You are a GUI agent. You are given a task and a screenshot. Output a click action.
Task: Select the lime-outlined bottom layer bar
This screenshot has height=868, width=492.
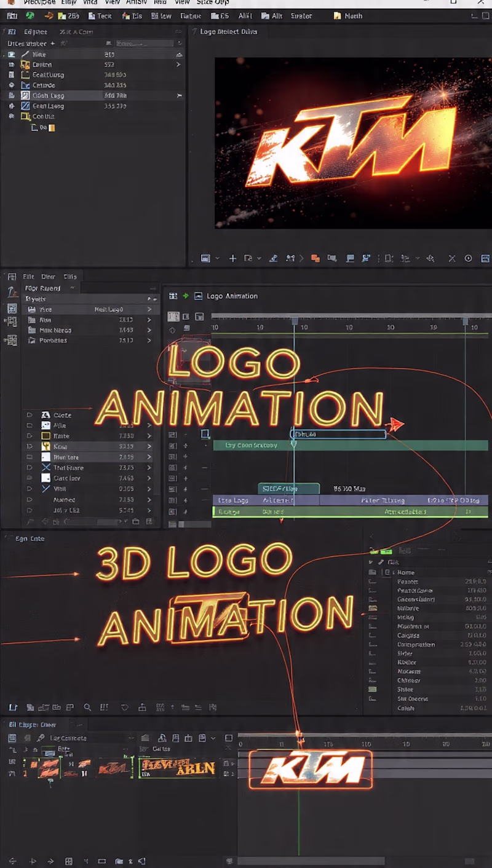click(x=351, y=511)
